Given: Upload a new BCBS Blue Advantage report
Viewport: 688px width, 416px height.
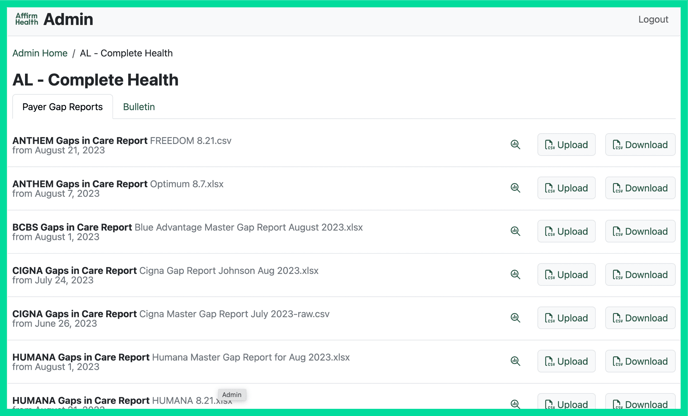Looking at the screenshot, I should coord(566,231).
